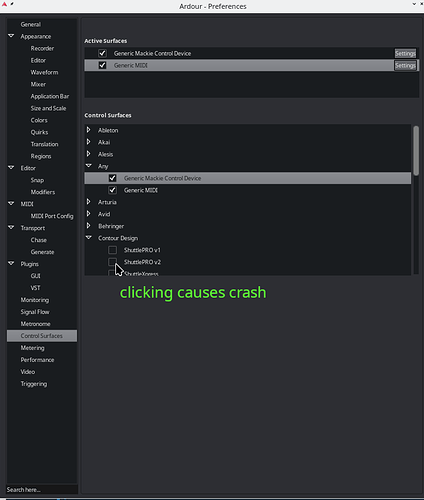Viewport: 424px width, 500px height.
Task: Collapse the MIDI section in sidebar
Action: tap(11, 203)
